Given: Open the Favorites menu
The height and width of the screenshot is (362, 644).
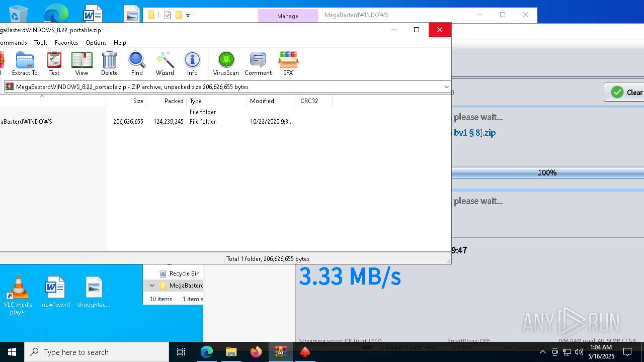Looking at the screenshot, I should point(66,43).
